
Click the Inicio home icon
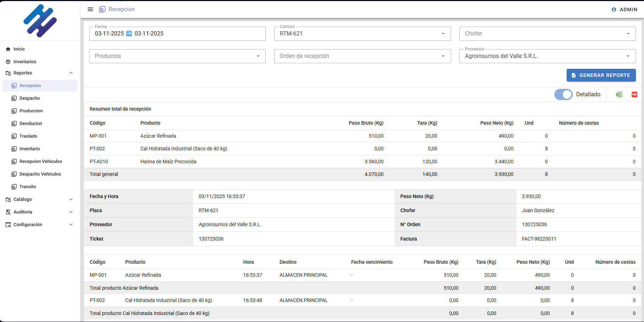click(8, 49)
